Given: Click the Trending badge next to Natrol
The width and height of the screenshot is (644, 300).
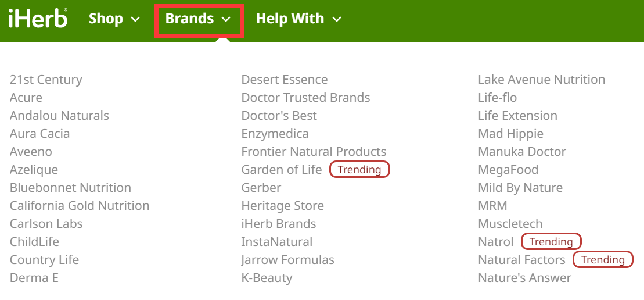Looking at the screenshot, I should coord(551,242).
